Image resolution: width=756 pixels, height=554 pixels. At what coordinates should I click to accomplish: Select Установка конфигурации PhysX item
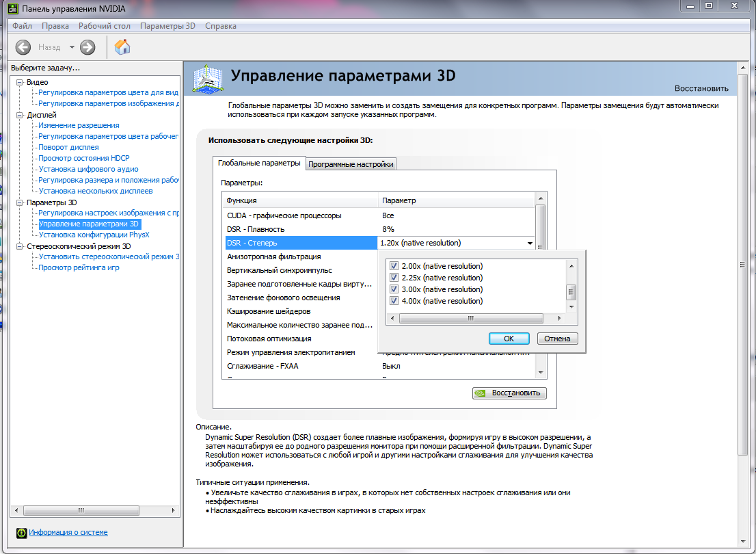(x=94, y=235)
